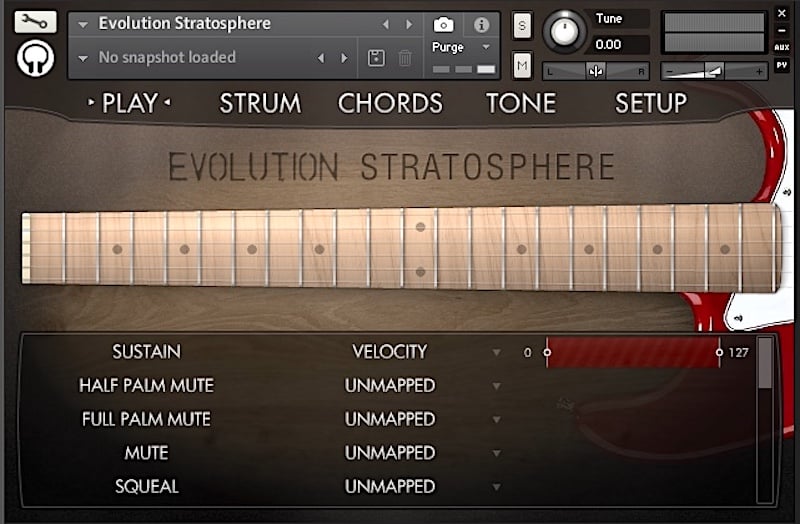This screenshot has height=524, width=800.
Task: Click the output level meter
Action: point(714,33)
